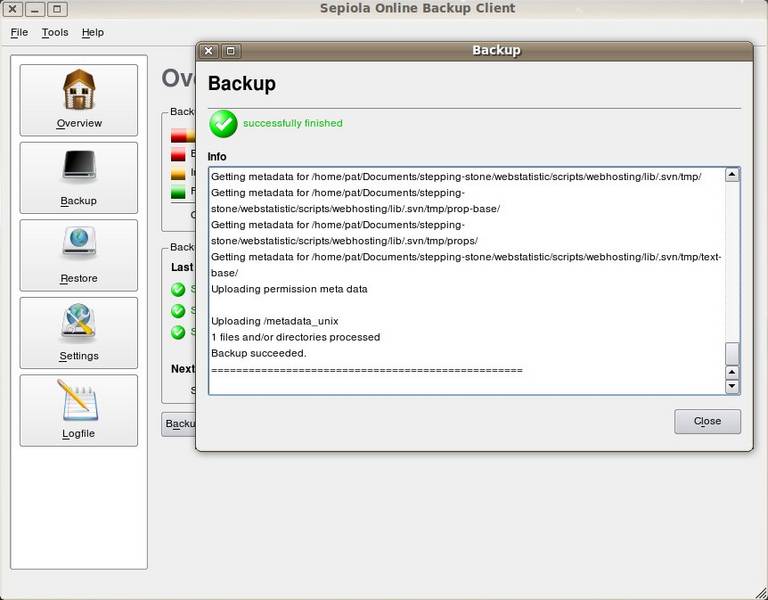Open the Help menu
768x600 pixels.
pos(93,32)
